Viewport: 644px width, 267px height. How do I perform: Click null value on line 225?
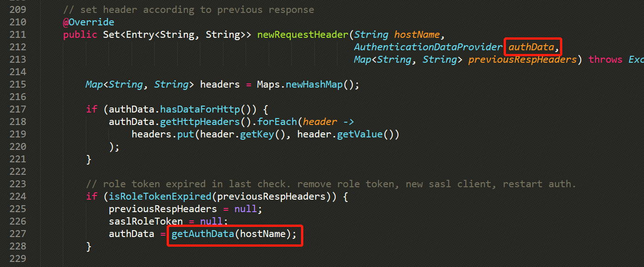(x=246, y=209)
